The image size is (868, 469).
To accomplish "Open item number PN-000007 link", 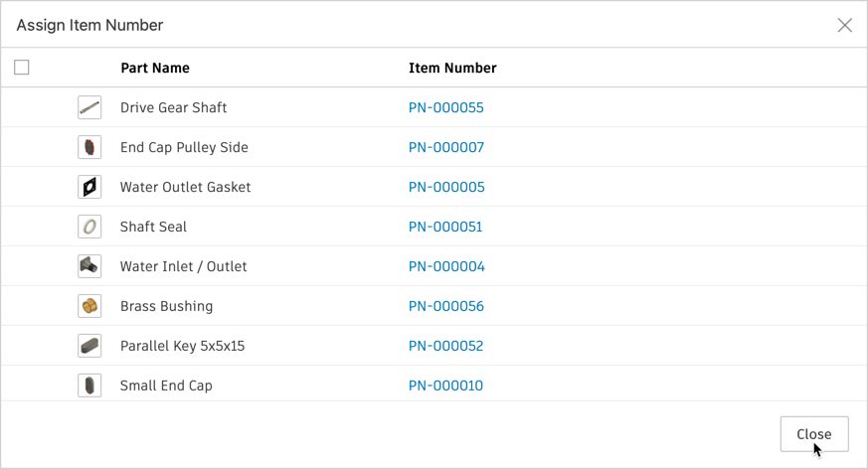I will 446,147.
